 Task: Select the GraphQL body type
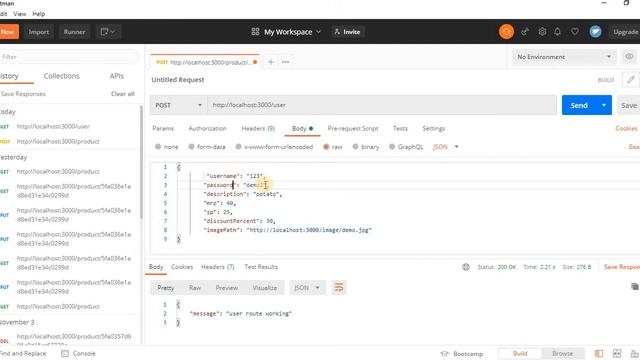point(406,147)
